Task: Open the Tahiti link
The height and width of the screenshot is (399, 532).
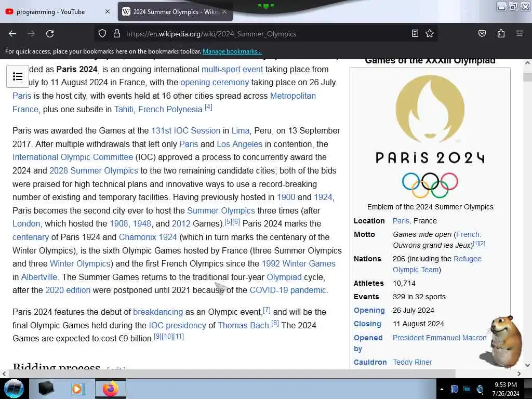Action: [124, 109]
